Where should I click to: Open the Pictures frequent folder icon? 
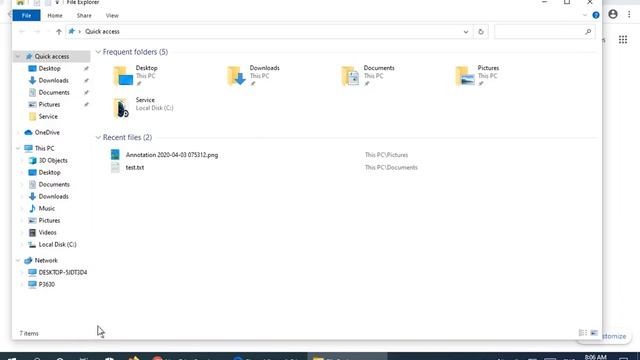click(465, 76)
